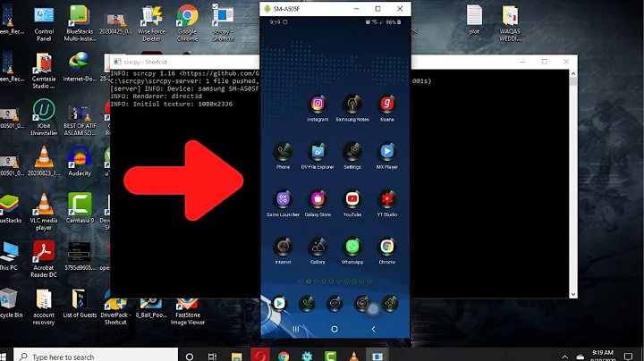Select BlueStacks Multi-Instance desktop shortcut

click(80, 23)
